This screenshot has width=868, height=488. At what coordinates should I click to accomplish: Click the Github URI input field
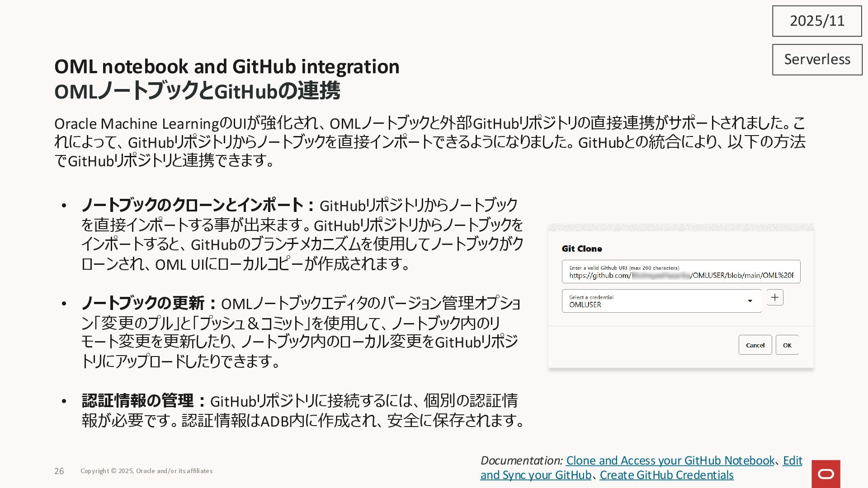680,272
